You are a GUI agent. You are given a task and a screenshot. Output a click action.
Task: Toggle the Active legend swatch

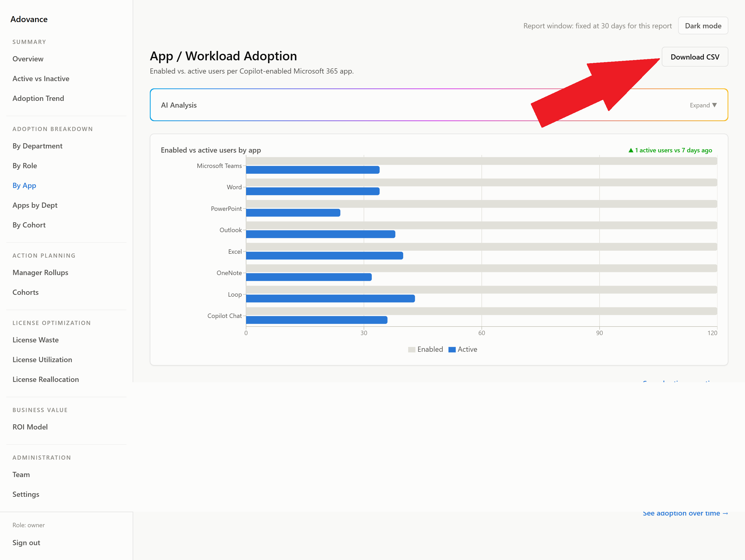tap(452, 350)
